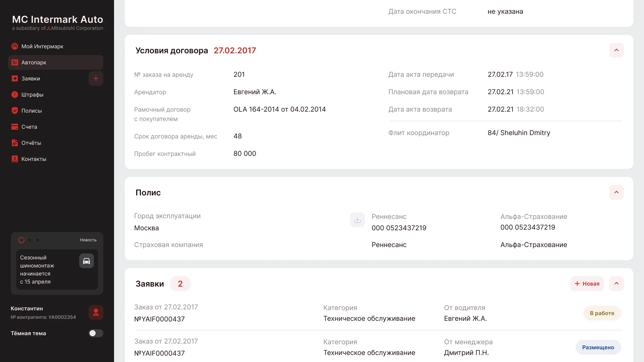
Task: Click the Мой Интермарк gauge icon
Action: coord(15,46)
